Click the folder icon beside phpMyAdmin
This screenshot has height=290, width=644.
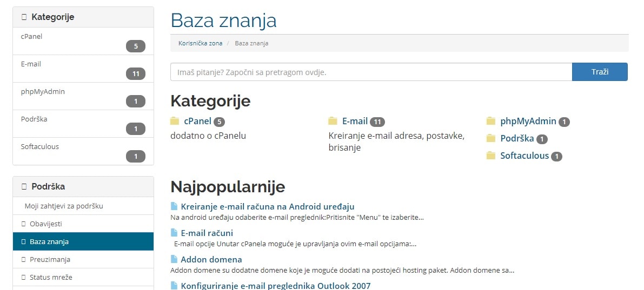pos(491,121)
